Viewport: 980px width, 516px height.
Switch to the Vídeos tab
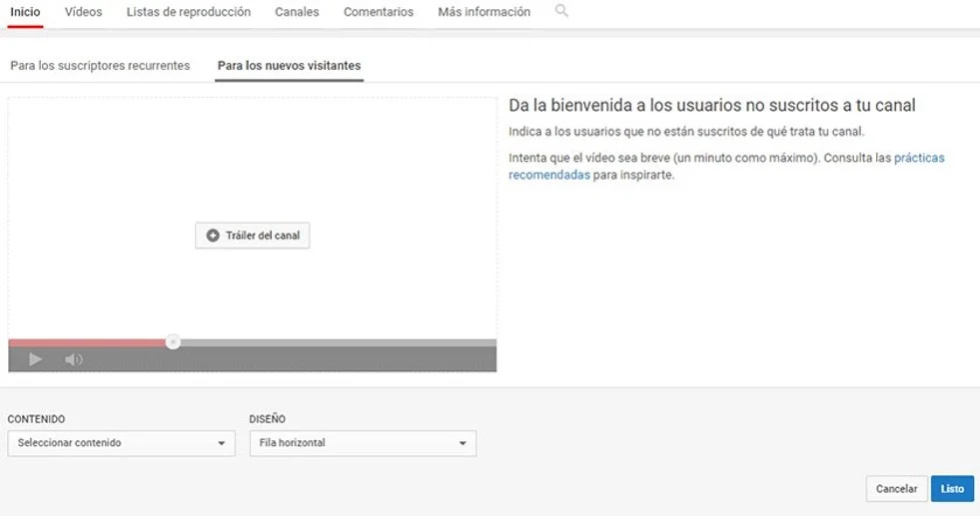pyautogui.click(x=83, y=12)
